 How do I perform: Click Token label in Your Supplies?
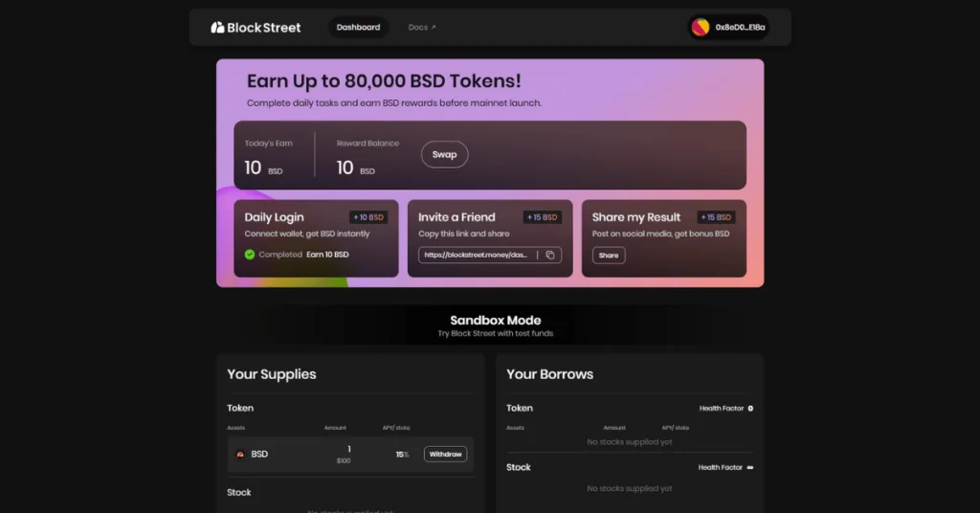(x=240, y=408)
